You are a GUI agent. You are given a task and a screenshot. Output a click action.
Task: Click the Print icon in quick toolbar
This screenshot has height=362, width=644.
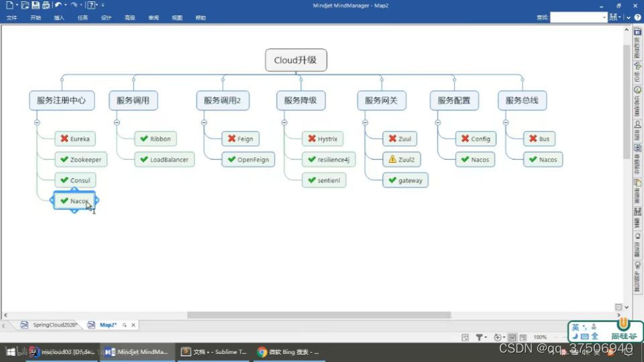click(x=46, y=5)
